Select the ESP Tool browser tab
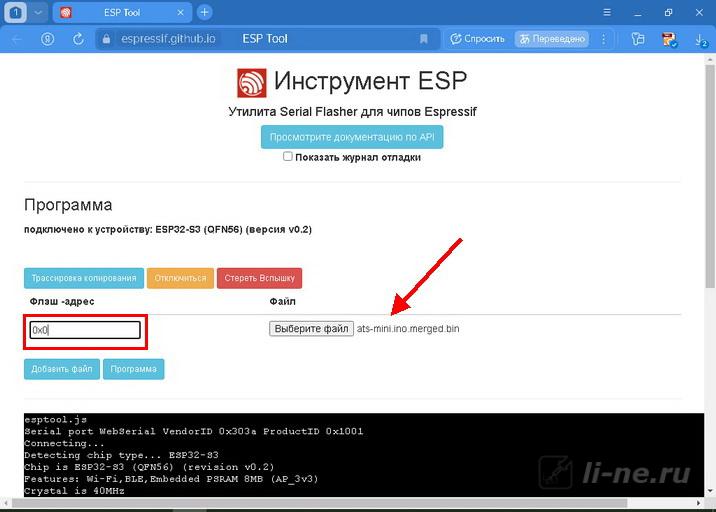Screen dimensions: 716x512 click(121, 13)
